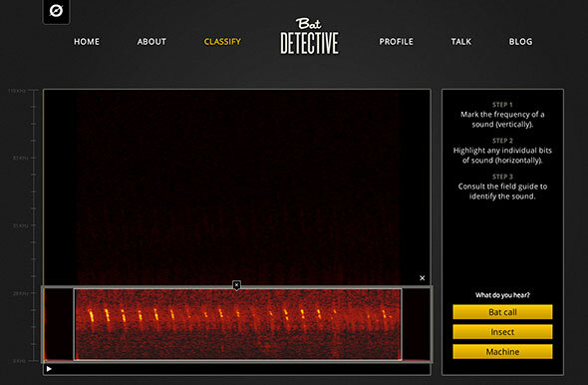Open the PROFILE page
The image size is (588, 385).
(396, 42)
